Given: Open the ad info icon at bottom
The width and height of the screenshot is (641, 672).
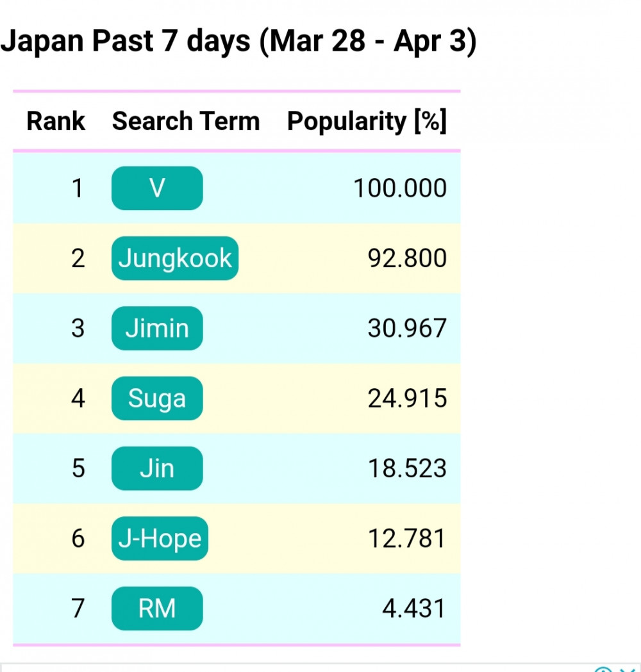Looking at the screenshot, I should click(x=603, y=669).
